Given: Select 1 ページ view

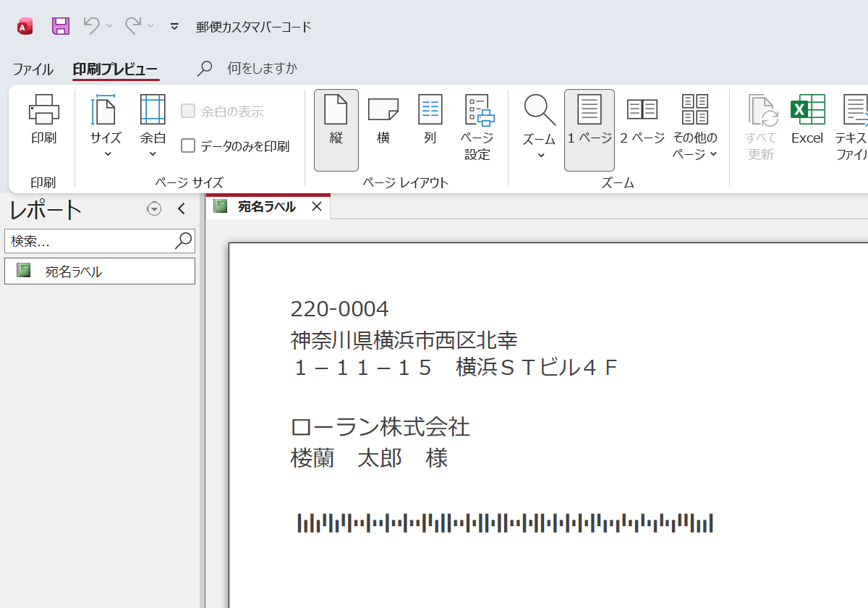Looking at the screenshot, I should (x=590, y=130).
